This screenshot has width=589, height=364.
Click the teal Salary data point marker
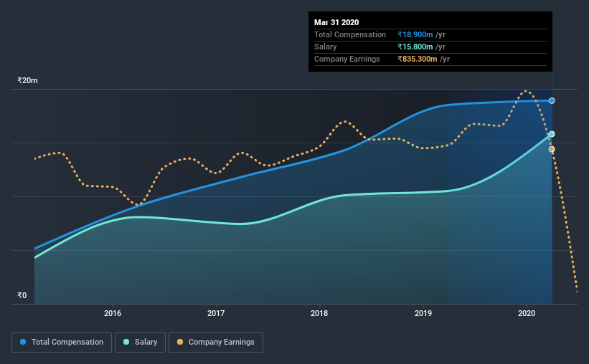(552, 134)
